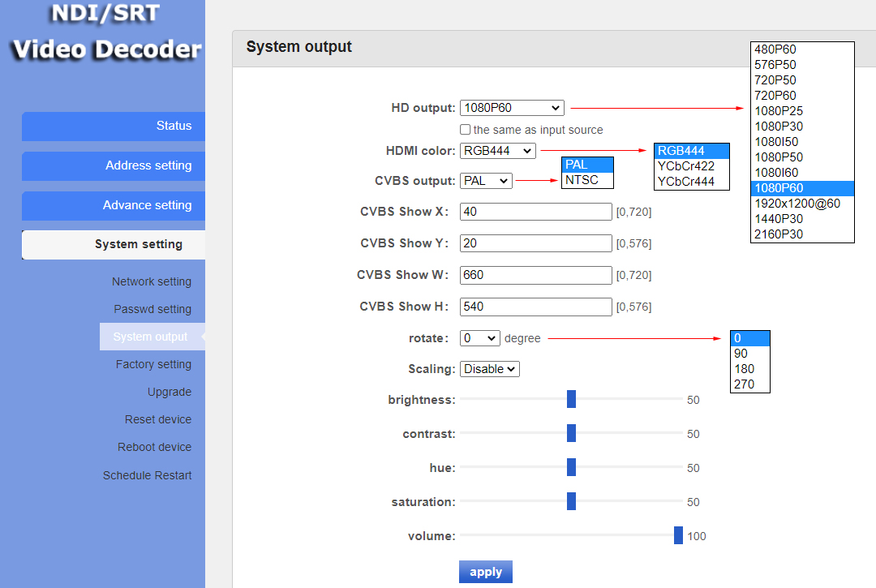Focus the CVBS Show W field
Viewport: 876px width, 588px height.
536,275
